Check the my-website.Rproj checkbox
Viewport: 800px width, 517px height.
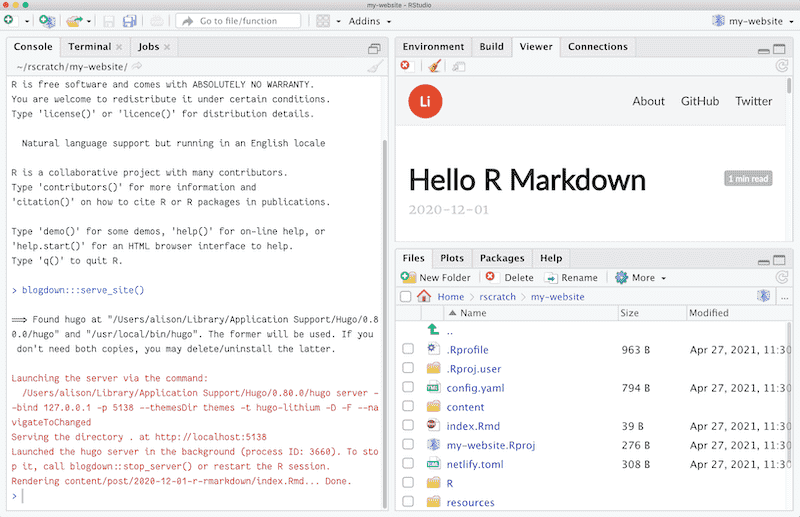click(x=408, y=444)
